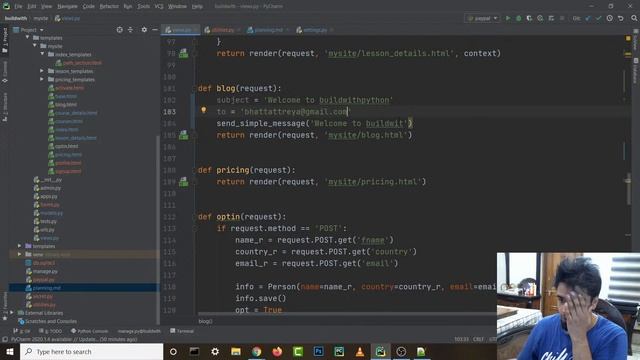Click the PyCharm update available notification
The height and width of the screenshot is (360, 640).
pos(74,339)
